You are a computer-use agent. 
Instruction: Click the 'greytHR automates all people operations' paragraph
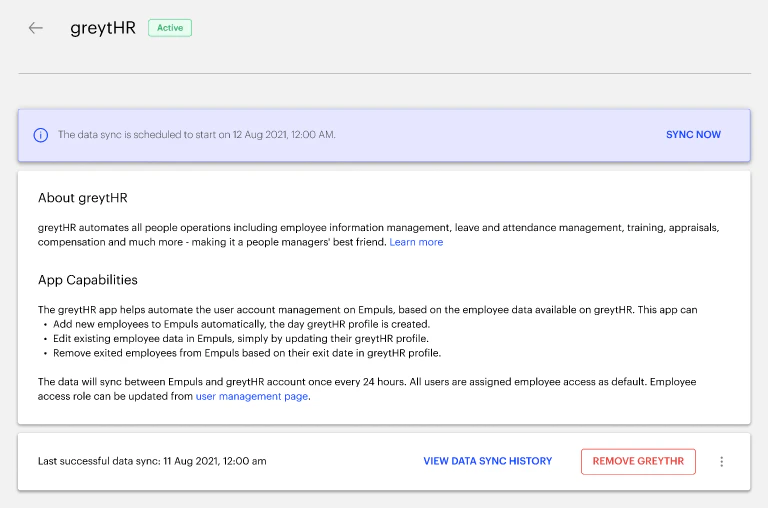point(378,235)
